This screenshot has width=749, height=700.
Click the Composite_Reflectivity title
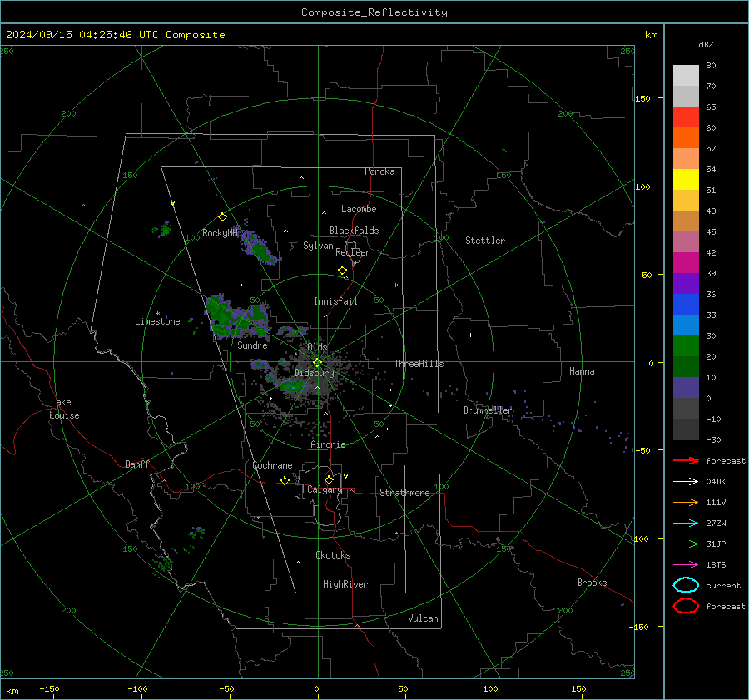tap(374, 12)
